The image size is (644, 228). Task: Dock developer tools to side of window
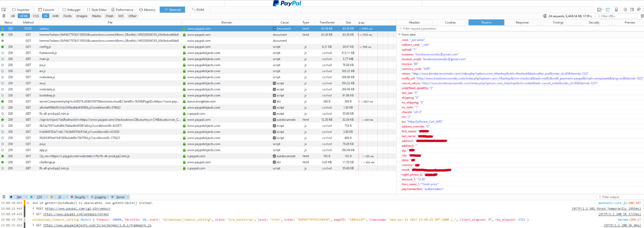click(x=632, y=10)
